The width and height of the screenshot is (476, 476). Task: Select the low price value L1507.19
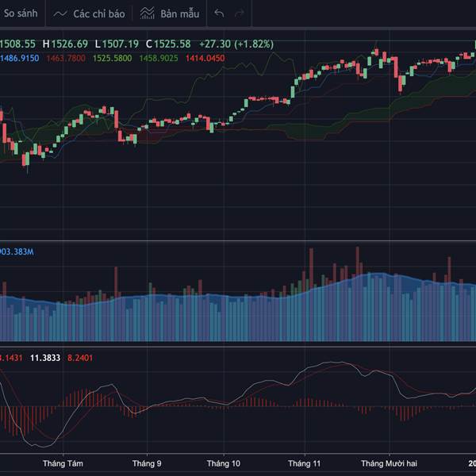117,44
